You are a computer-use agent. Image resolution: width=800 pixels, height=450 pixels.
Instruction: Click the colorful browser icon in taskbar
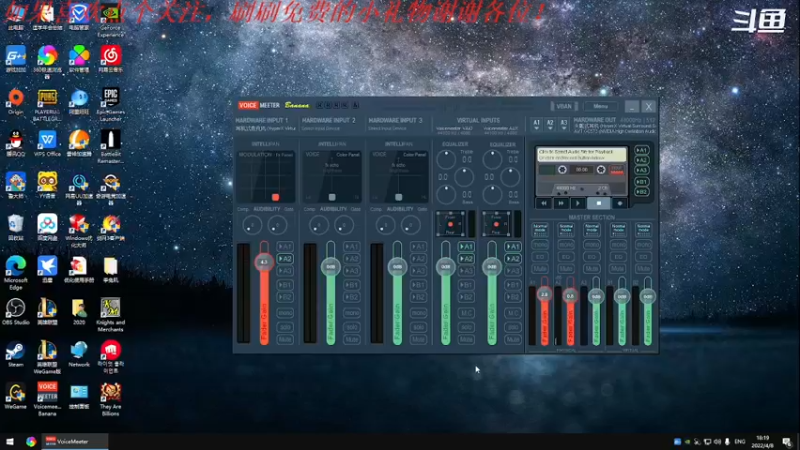point(31,441)
